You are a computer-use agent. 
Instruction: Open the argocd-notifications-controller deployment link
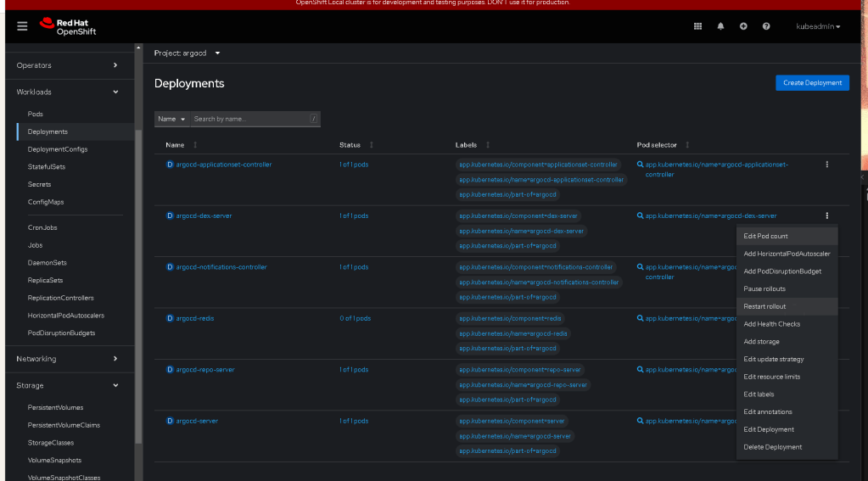pyautogui.click(x=221, y=266)
